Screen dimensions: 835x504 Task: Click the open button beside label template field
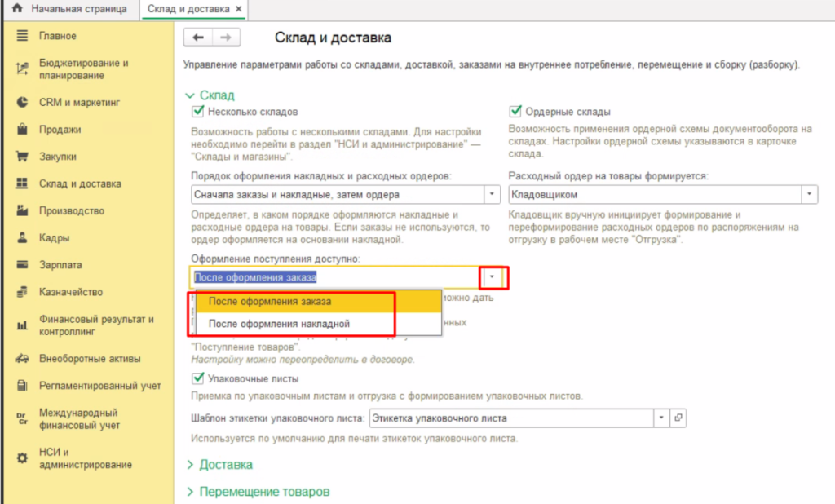pyautogui.click(x=678, y=418)
